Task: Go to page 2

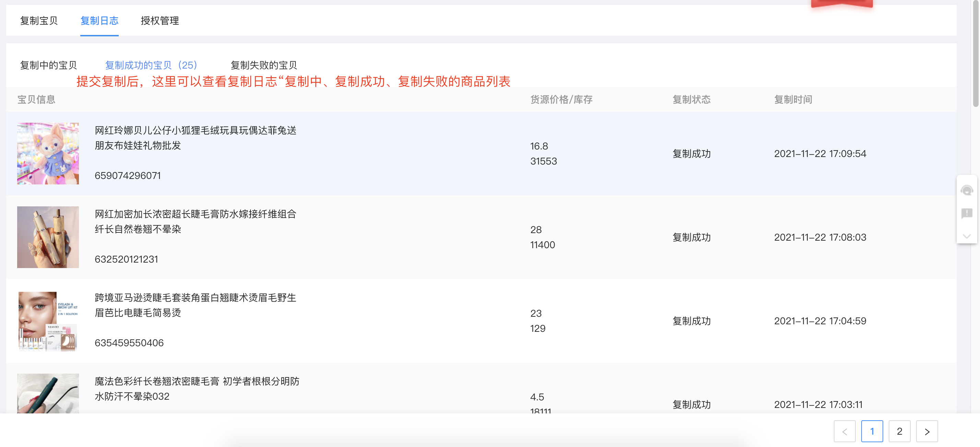Action: 899,432
